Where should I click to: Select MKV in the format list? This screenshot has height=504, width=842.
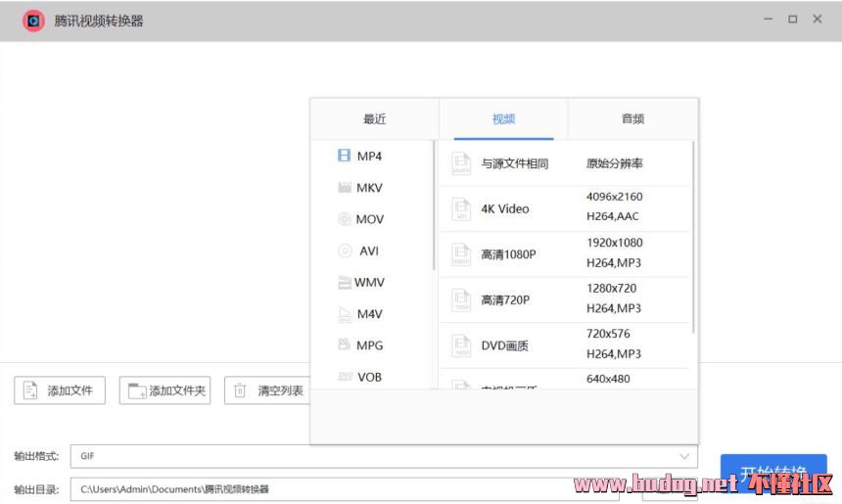370,187
